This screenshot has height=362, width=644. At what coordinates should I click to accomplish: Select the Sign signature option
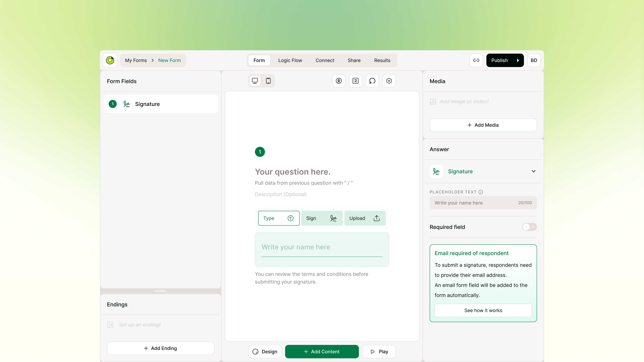point(322,218)
